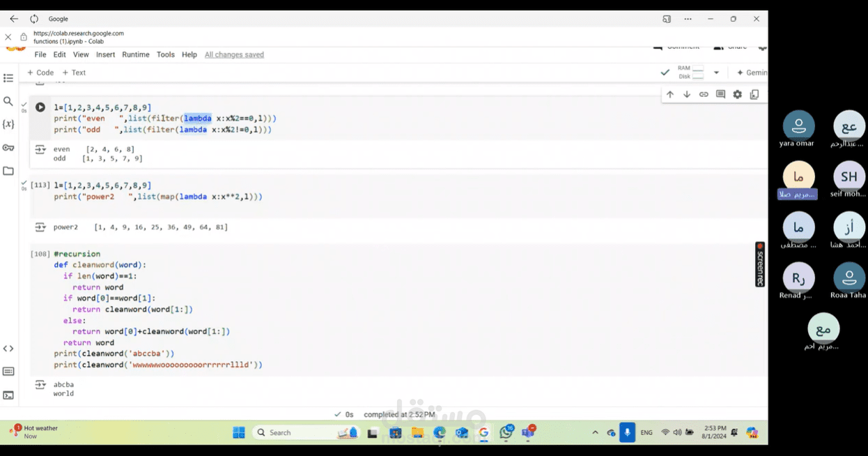This screenshot has width=868, height=456.
Task: Expand hidden icons in the system tray
Action: pos(596,432)
